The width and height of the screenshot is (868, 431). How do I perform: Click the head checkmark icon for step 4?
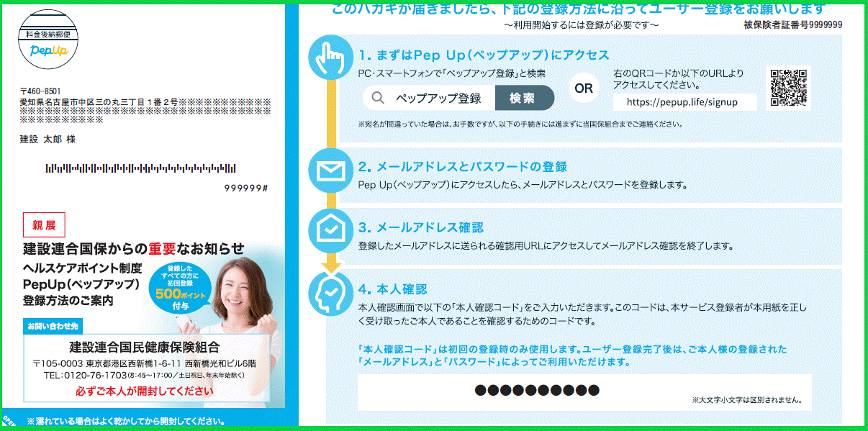330,294
